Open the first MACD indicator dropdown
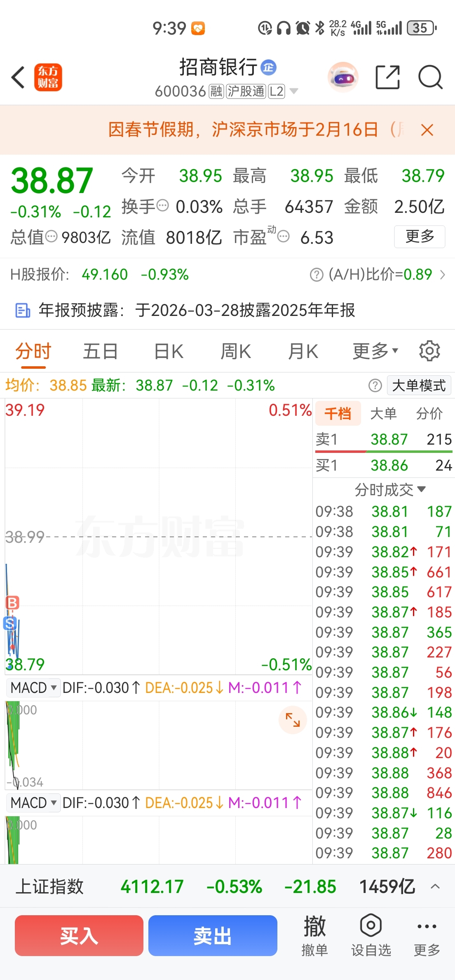 (33, 688)
